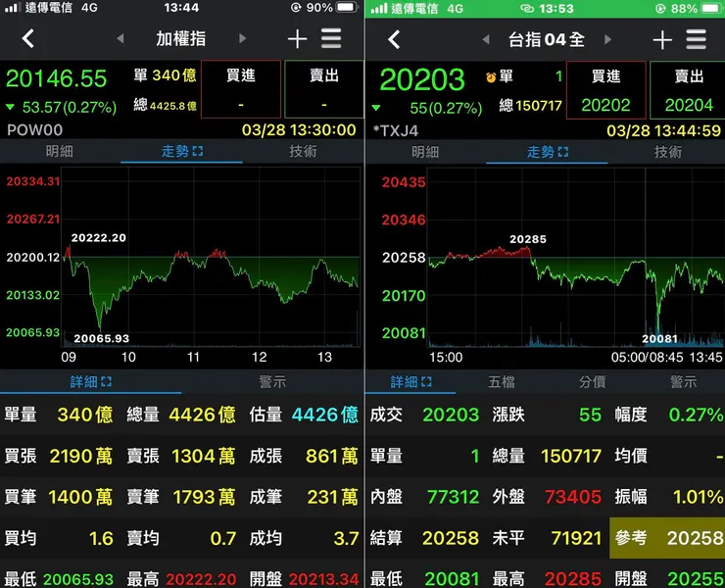
Task: Tap the 參考 20258 highlighted cell
Action: [667, 538]
